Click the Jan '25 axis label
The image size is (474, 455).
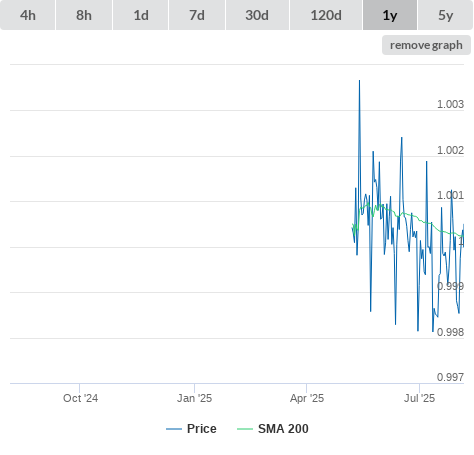coord(194,398)
